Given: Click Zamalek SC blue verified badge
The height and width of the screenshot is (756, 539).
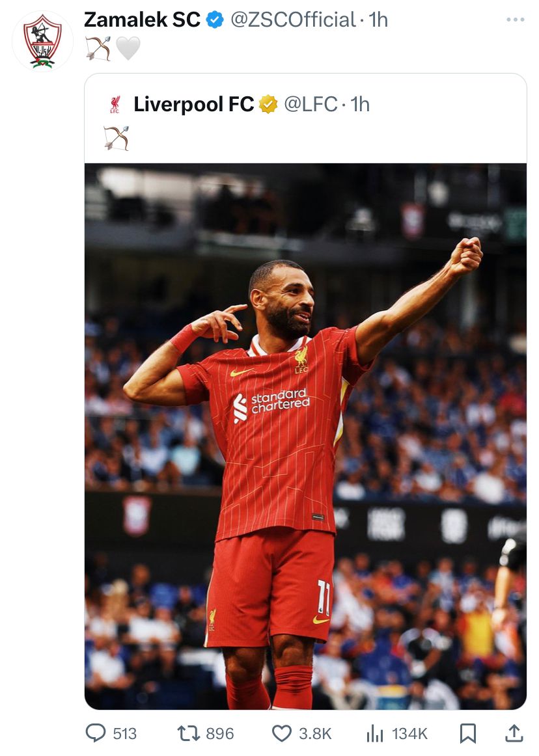Looking at the screenshot, I should [215, 20].
